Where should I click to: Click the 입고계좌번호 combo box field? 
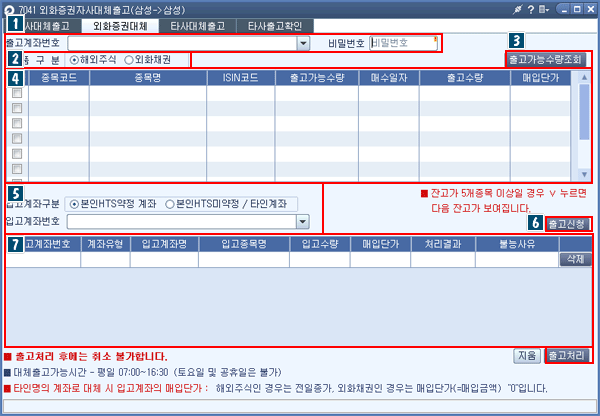point(188,222)
